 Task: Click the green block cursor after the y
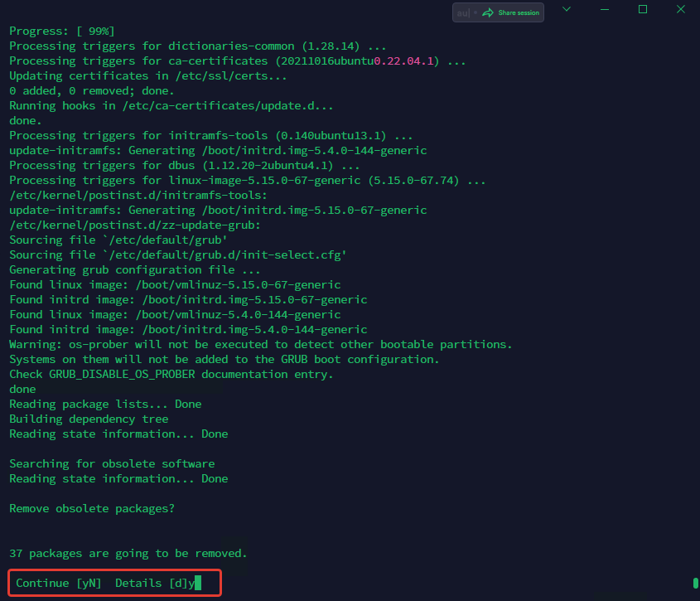(198, 583)
